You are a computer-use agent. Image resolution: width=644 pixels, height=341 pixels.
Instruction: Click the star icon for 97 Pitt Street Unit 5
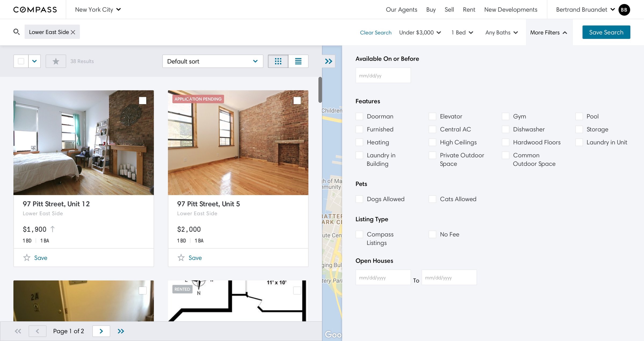(x=181, y=258)
